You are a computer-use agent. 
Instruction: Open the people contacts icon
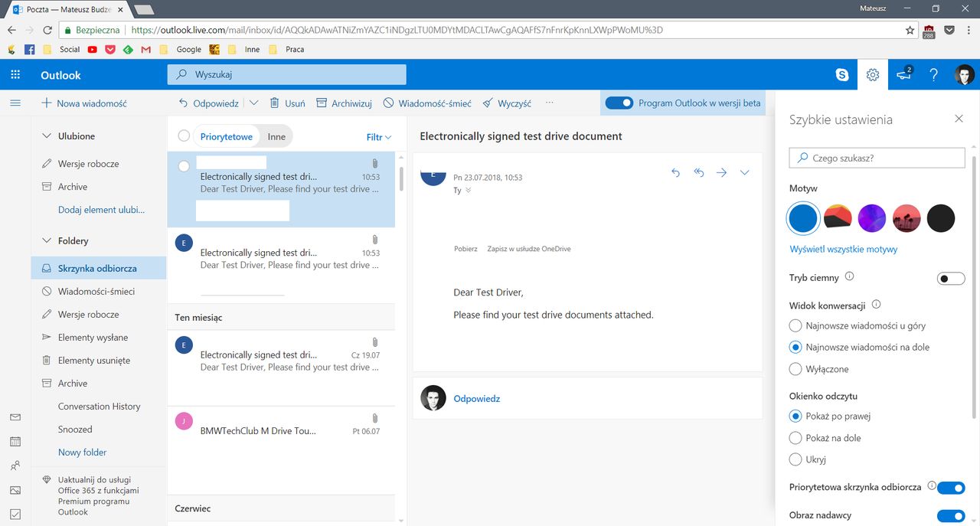(15, 466)
